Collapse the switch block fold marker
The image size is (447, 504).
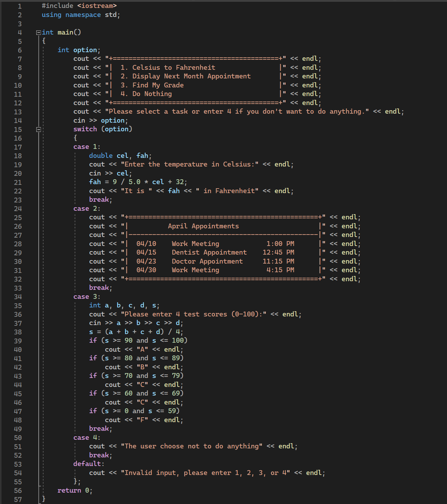39,130
